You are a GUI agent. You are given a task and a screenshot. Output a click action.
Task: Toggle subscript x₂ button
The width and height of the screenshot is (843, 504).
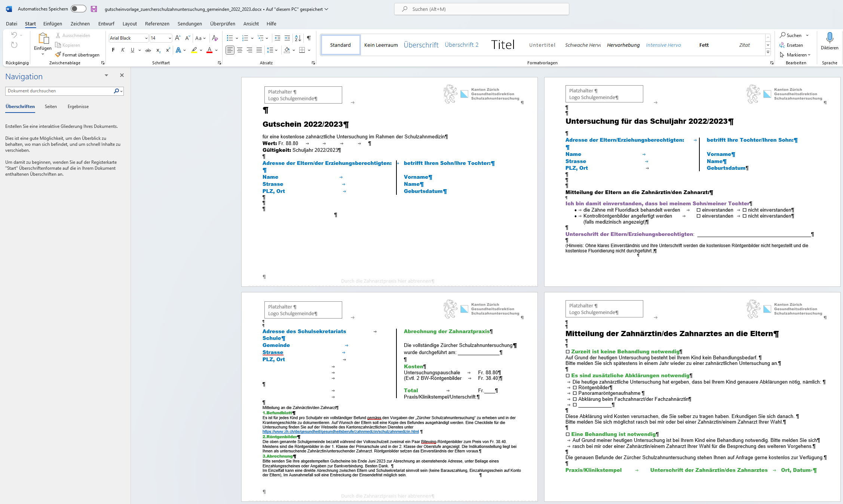(x=158, y=50)
